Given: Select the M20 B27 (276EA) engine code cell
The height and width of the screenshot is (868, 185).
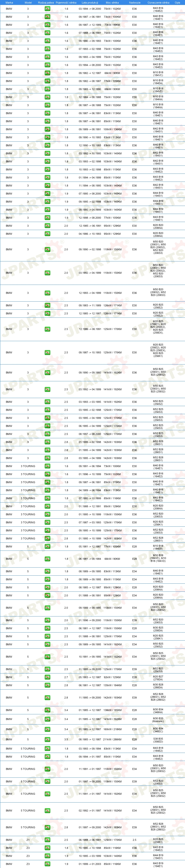Looking at the screenshot, I should pyautogui.click(x=158, y=677).
